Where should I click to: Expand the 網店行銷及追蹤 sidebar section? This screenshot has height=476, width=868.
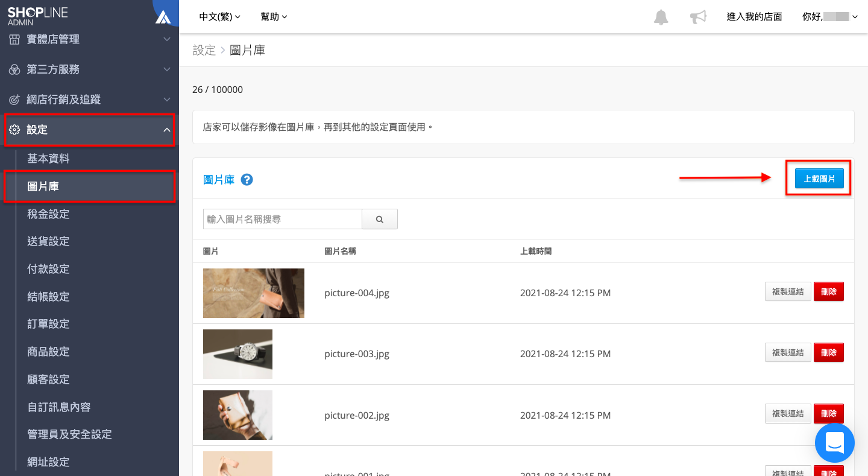89,100
